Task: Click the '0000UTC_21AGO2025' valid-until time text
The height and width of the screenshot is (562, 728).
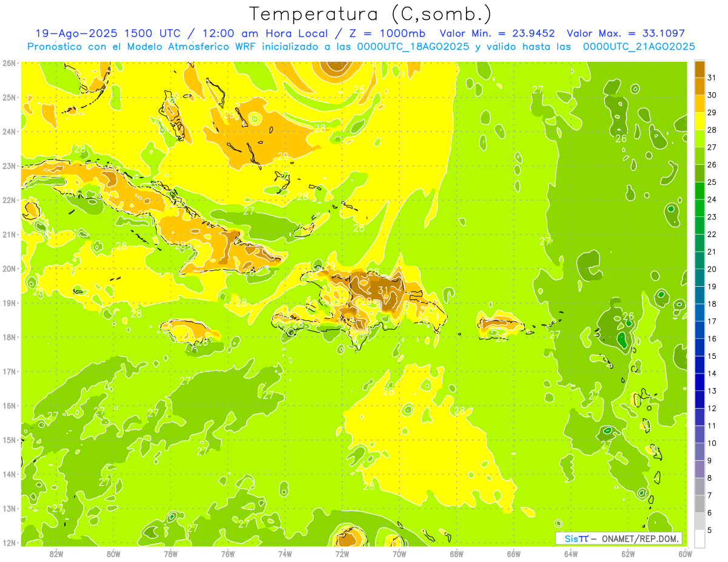Action: [639, 46]
